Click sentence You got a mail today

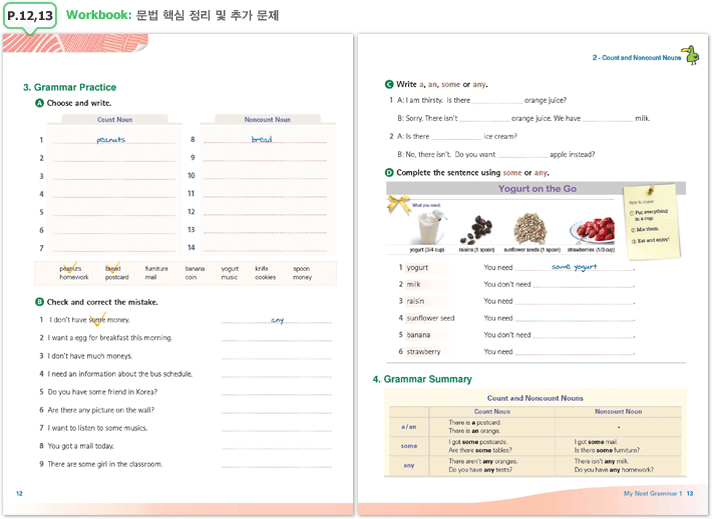pyautogui.click(x=81, y=446)
